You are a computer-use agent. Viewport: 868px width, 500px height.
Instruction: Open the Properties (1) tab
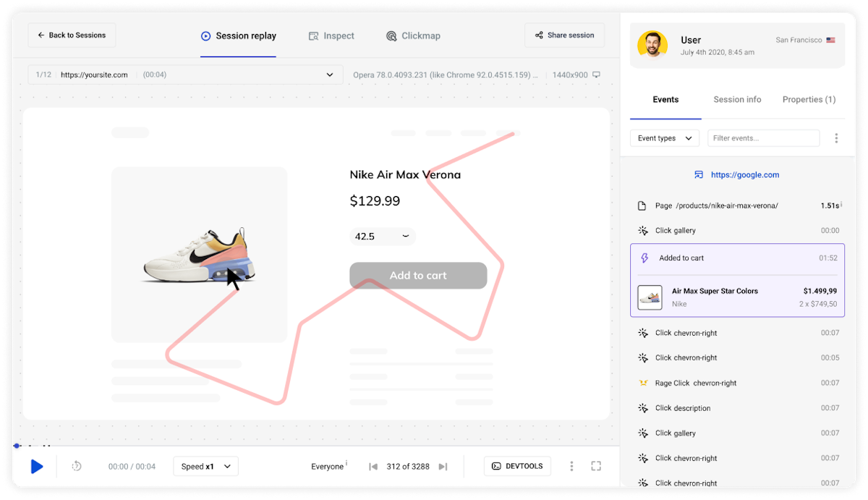pos(809,100)
